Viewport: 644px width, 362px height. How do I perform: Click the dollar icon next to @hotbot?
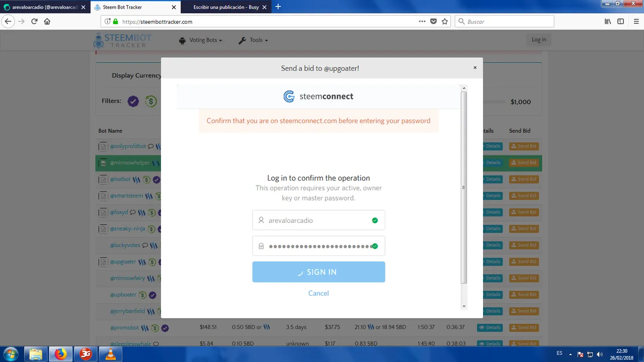pos(146,179)
